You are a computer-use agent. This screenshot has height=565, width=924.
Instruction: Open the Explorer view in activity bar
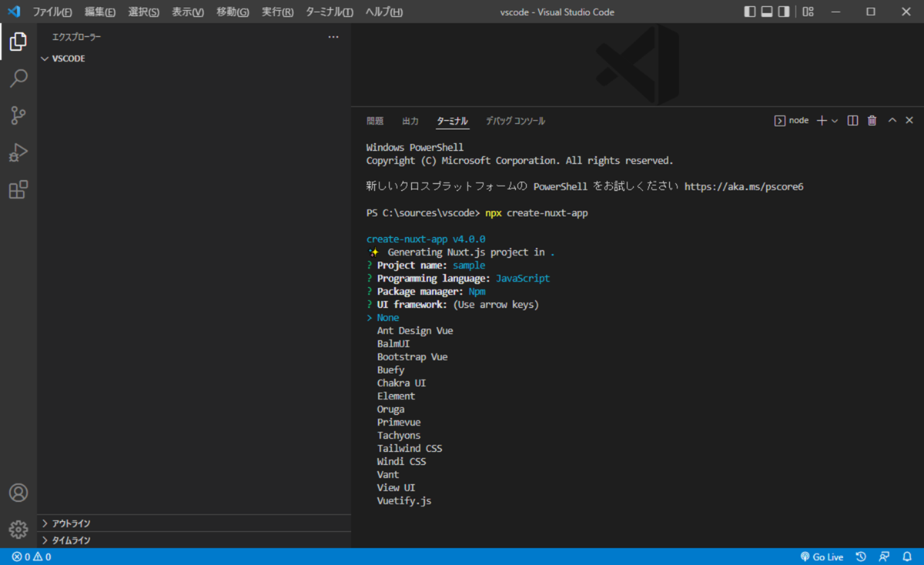tap(18, 42)
